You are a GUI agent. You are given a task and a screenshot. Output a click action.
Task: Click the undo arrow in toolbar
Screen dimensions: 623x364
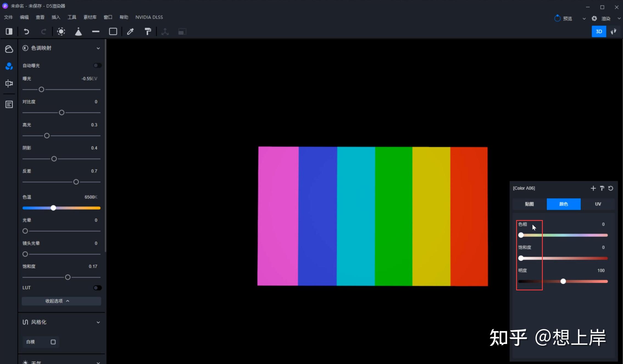click(x=26, y=32)
